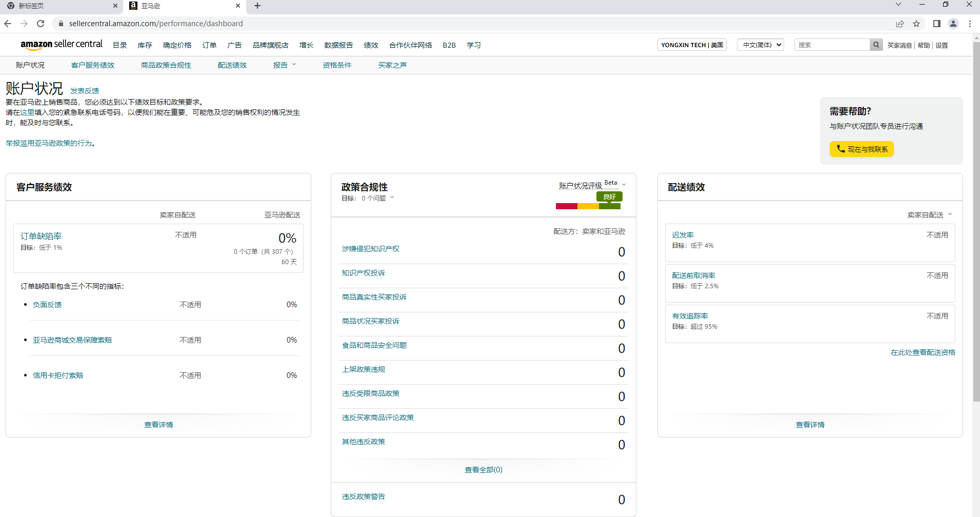The image size is (980, 517).
Task: Open the 数据报告 menu item
Action: click(x=338, y=45)
